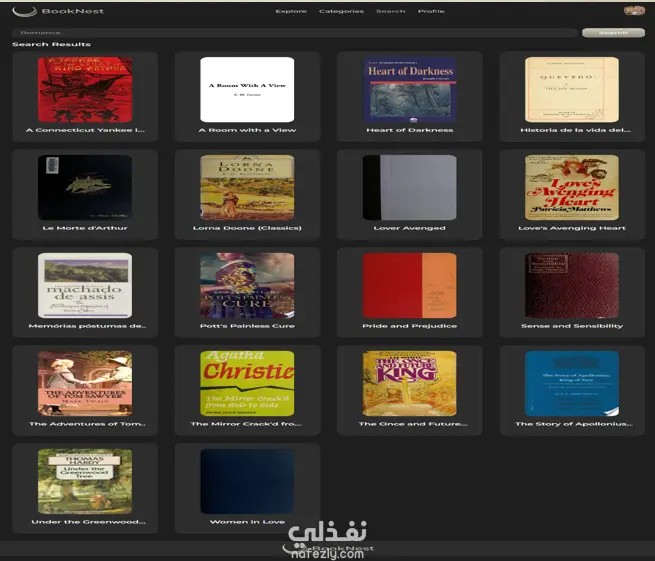Click the 'The Mirror Crack'd fro...' title
Viewport: 655px width, 561px height.
click(x=246, y=424)
